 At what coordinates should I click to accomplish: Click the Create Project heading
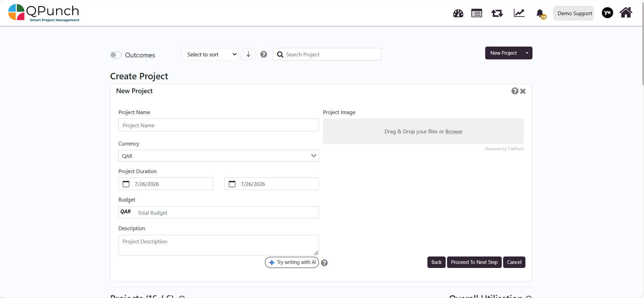[139, 76]
